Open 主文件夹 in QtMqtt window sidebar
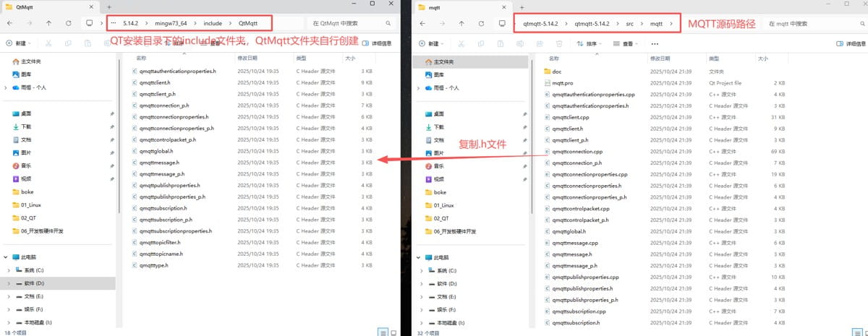Screen dimensions: 868x336 pyautogui.click(x=27, y=61)
